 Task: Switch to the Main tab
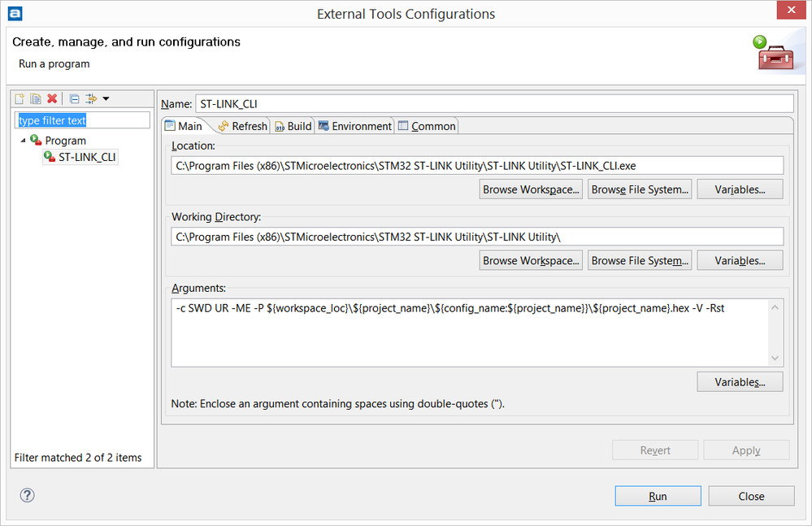[184, 126]
